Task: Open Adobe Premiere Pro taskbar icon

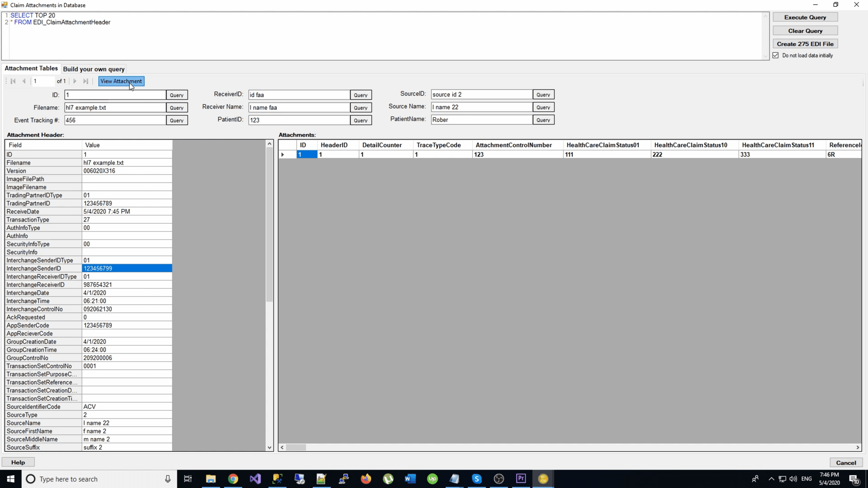Action: click(521, 479)
